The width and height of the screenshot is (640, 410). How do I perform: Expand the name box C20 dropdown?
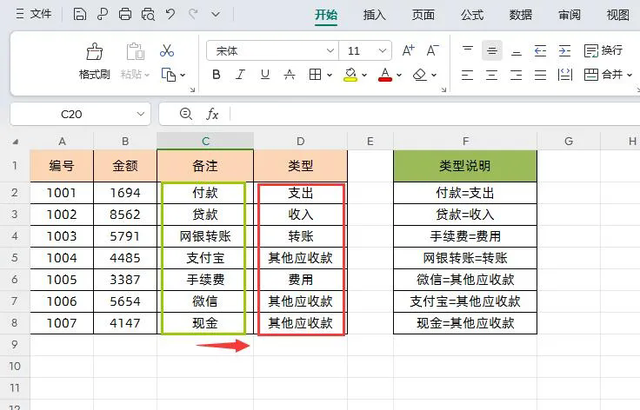click(x=140, y=114)
